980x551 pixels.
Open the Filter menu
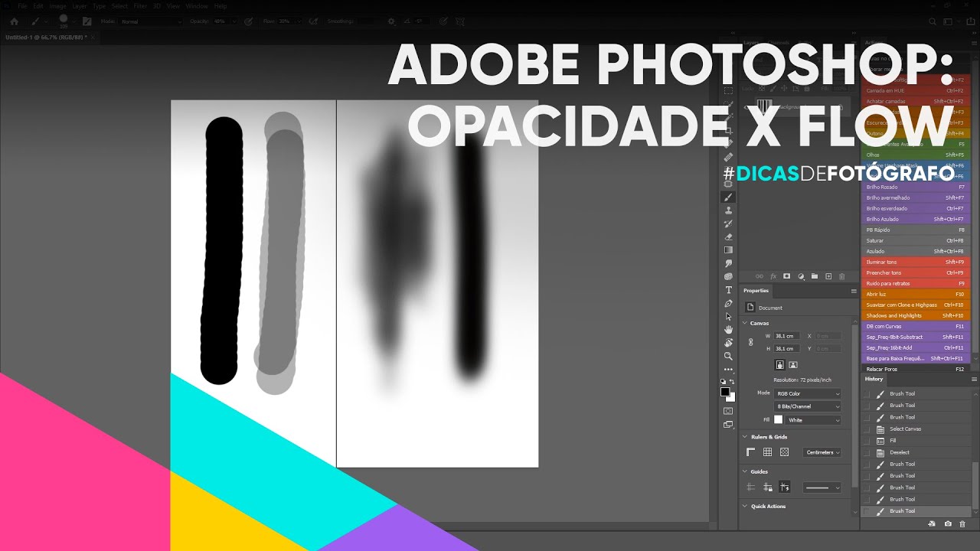[x=140, y=6]
